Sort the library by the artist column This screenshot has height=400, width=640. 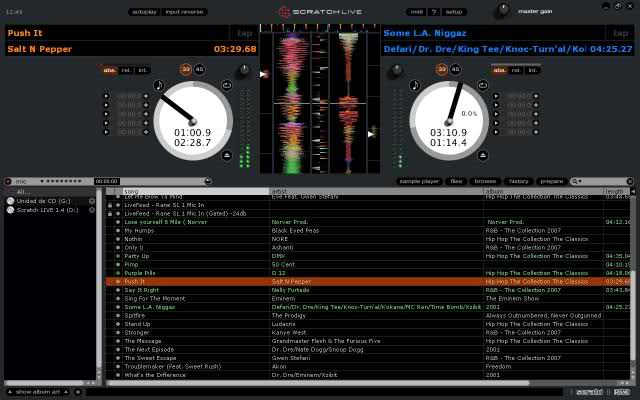click(376, 191)
